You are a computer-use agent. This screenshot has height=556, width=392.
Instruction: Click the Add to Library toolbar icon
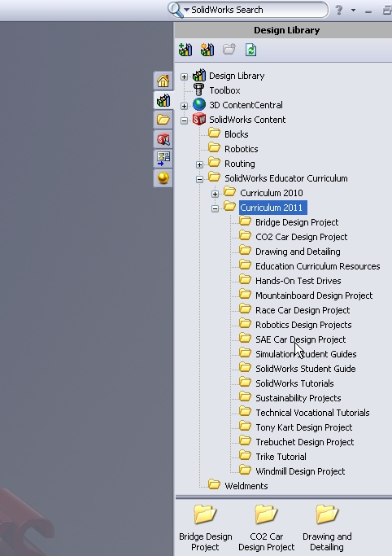coord(185,50)
